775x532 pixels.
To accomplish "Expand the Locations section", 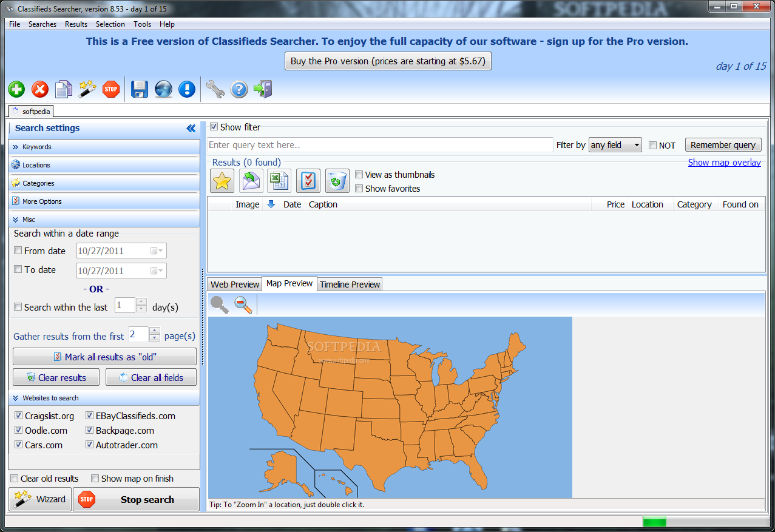I will pyautogui.click(x=104, y=165).
